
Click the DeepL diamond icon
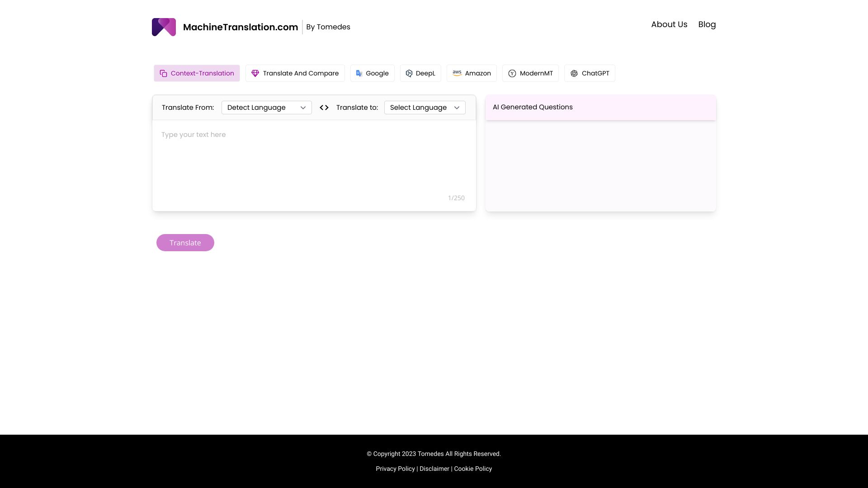tap(409, 73)
